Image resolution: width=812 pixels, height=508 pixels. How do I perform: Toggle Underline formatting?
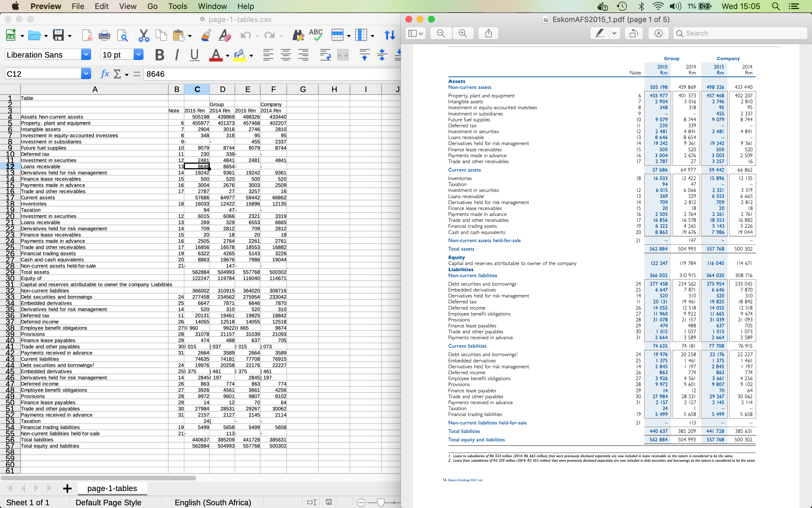(x=194, y=55)
